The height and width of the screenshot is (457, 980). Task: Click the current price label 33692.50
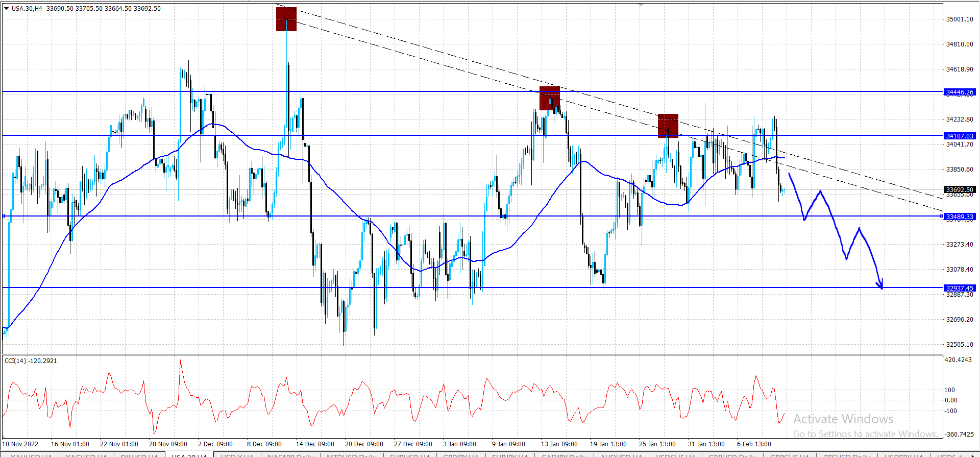(960, 189)
